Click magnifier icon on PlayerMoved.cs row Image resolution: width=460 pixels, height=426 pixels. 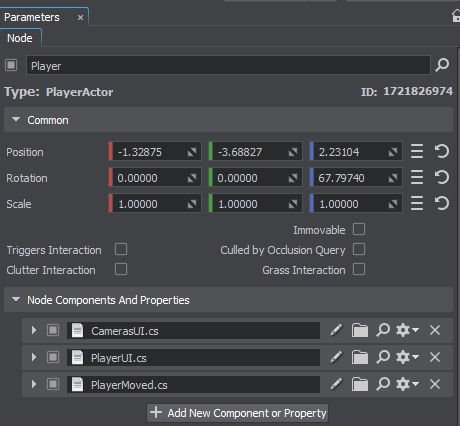[383, 384]
